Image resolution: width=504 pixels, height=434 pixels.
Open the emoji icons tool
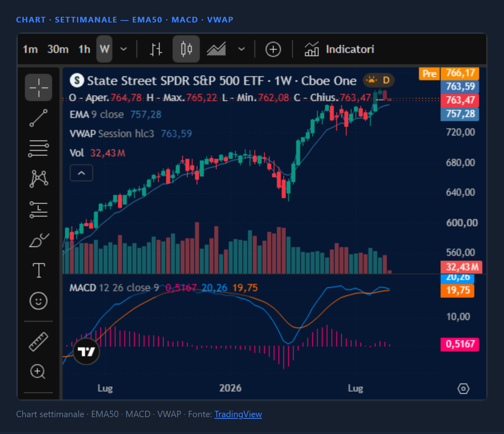pos(39,301)
